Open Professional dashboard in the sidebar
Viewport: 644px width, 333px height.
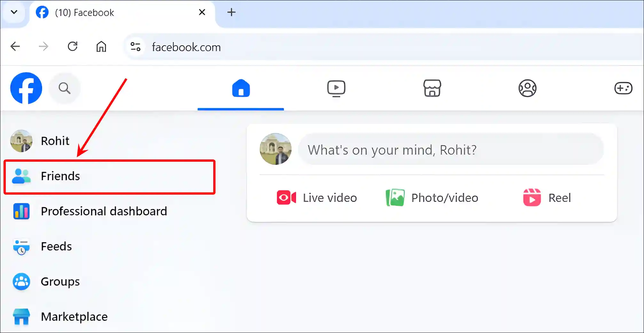pos(109,211)
